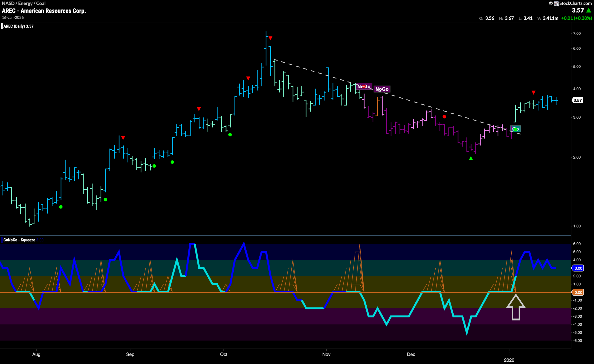
Task: Click the large 3.57 header price
Action: click(578, 10)
